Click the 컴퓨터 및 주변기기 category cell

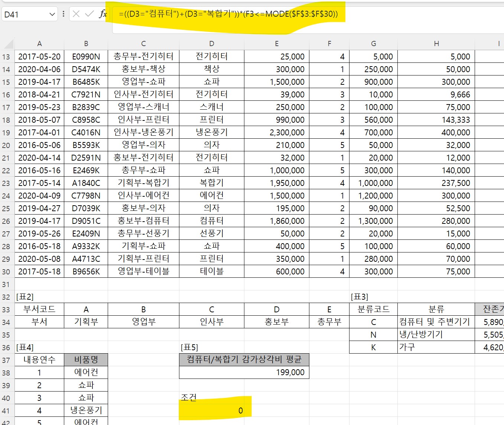pyautogui.click(x=436, y=322)
